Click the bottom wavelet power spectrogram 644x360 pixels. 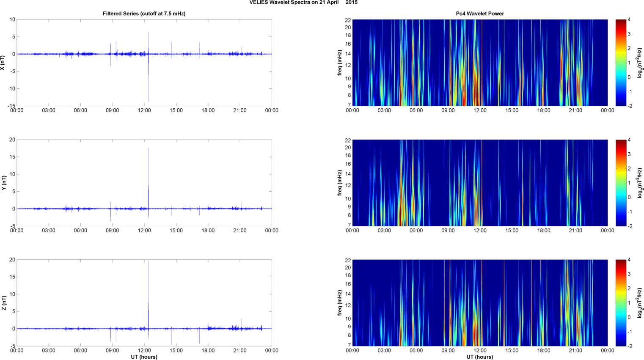point(479,303)
